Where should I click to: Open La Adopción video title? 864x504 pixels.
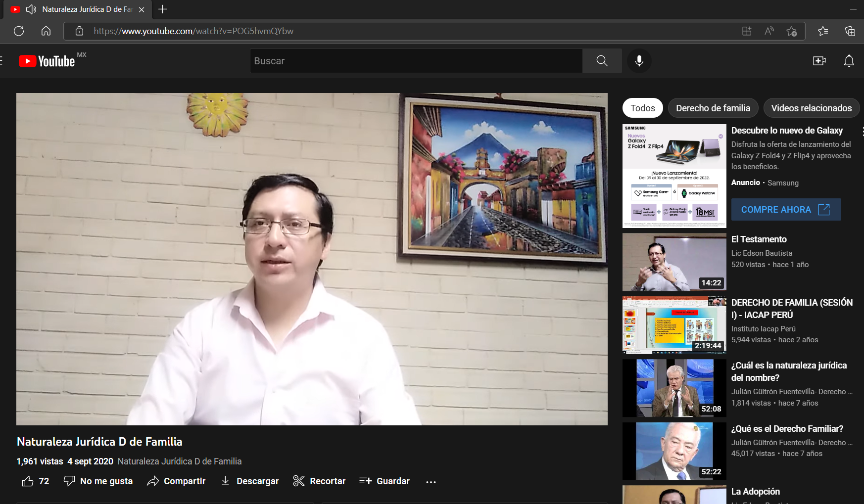(x=756, y=492)
